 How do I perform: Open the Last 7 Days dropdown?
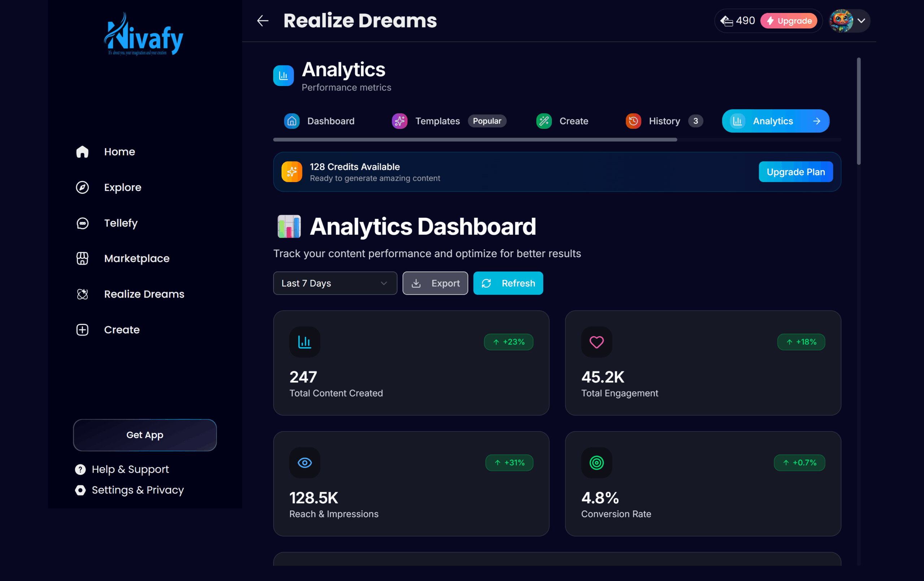point(335,283)
